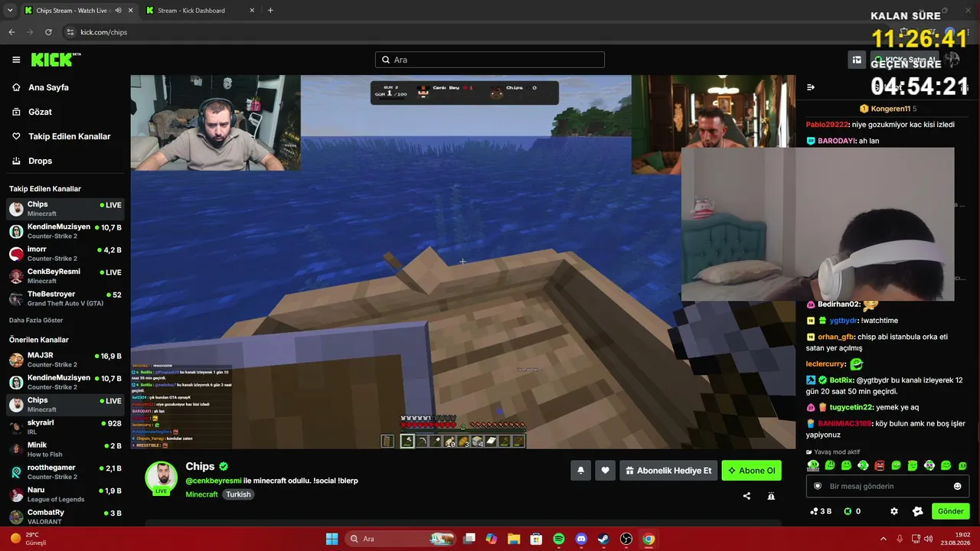The image size is (980, 551).
Task: Reload the Kick page
Action: (48, 32)
